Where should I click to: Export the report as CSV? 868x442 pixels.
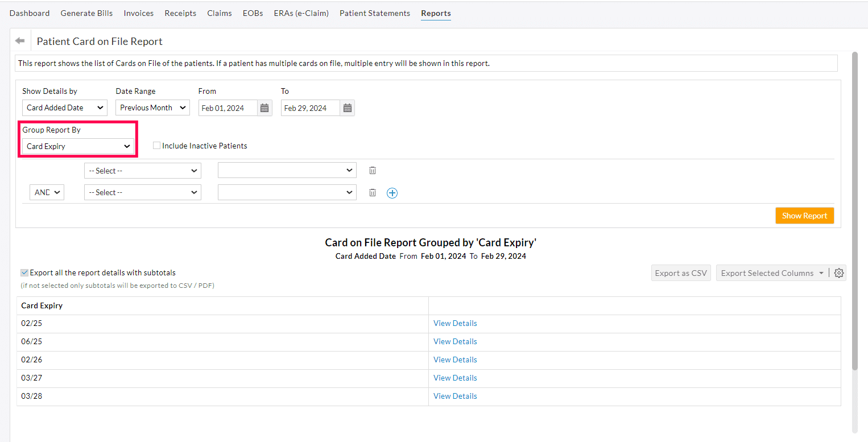click(x=681, y=272)
